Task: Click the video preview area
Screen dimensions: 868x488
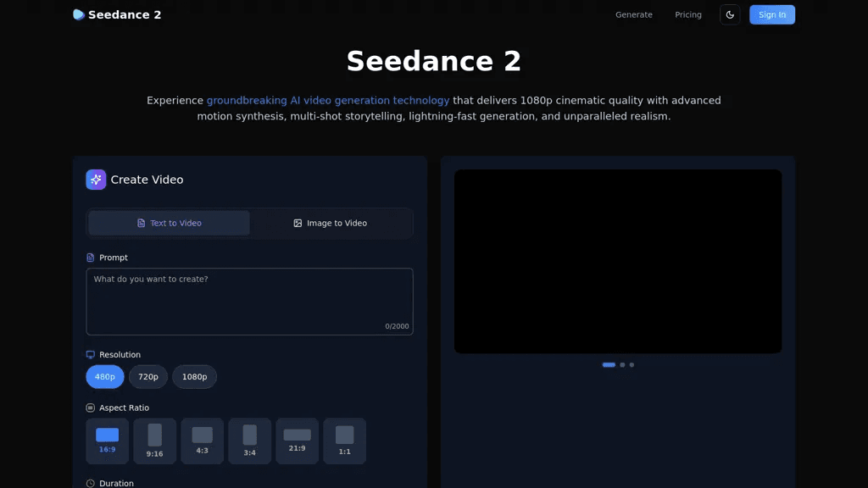Action: click(x=618, y=261)
